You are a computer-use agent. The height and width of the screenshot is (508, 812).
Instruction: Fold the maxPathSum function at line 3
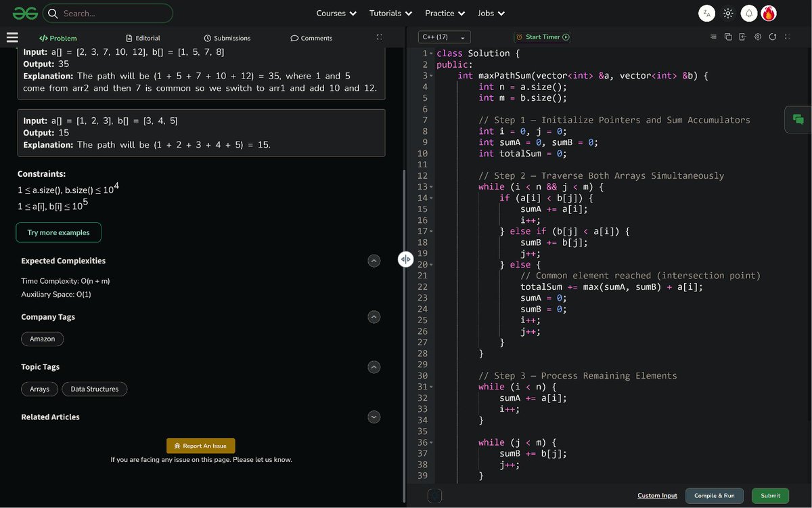click(431, 76)
